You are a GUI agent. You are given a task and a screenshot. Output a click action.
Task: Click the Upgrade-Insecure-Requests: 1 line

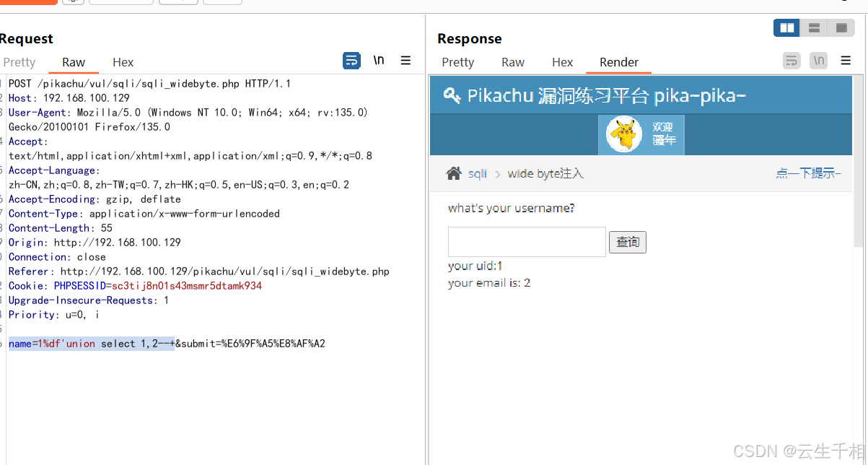pos(89,300)
